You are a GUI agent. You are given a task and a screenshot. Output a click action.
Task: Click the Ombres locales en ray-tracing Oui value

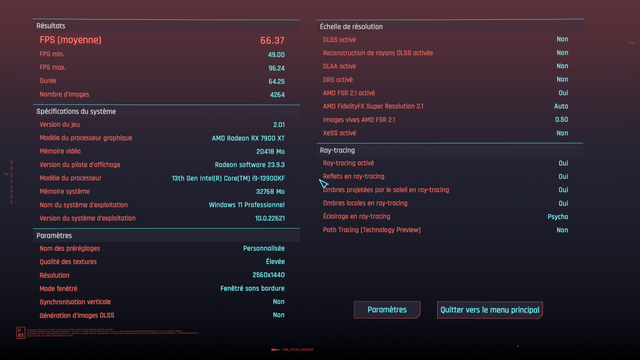(563, 203)
